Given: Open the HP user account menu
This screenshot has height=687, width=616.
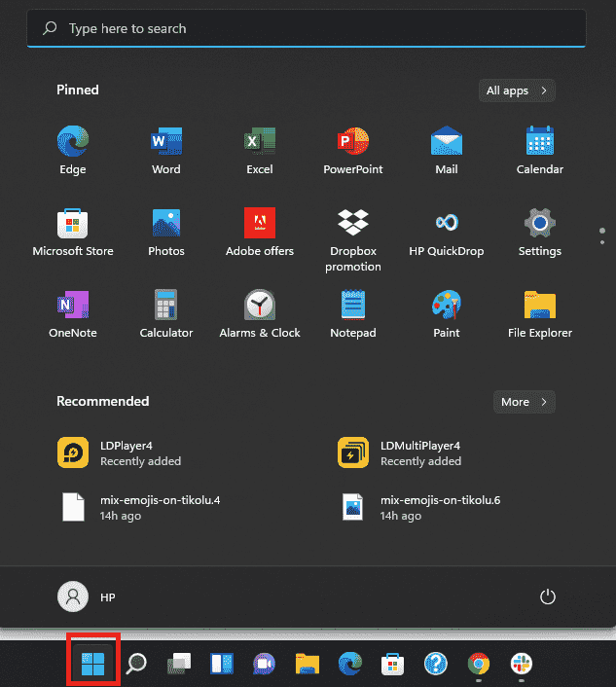Looking at the screenshot, I should 88,597.
